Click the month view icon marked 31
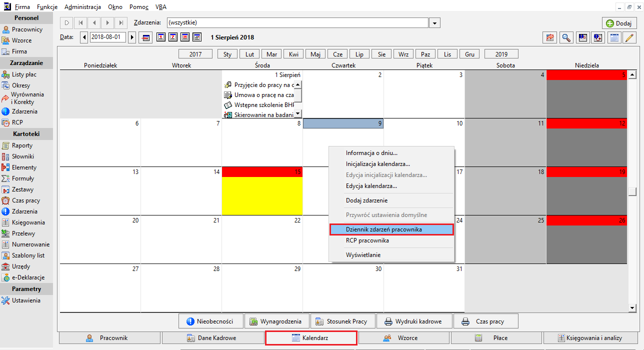The image size is (644, 350). tap(185, 37)
